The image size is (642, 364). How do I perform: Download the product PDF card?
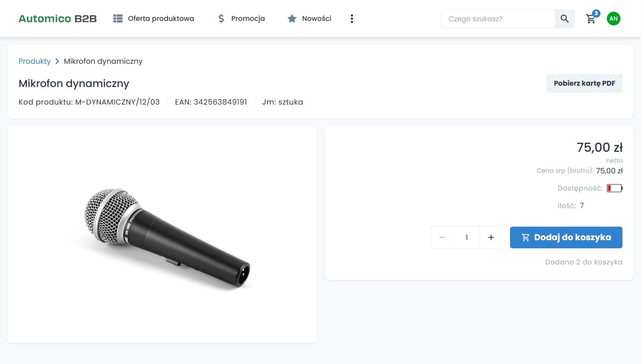point(584,83)
